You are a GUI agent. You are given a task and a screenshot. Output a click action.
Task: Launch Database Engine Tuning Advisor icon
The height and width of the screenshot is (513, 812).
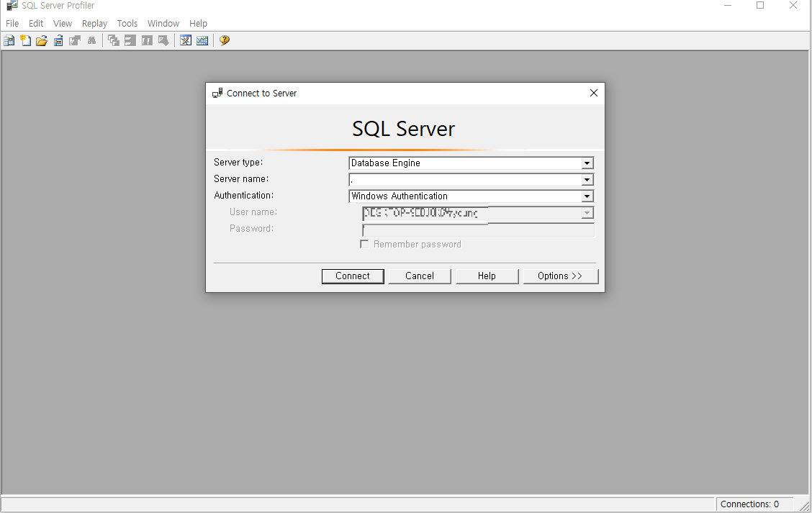point(186,40)
